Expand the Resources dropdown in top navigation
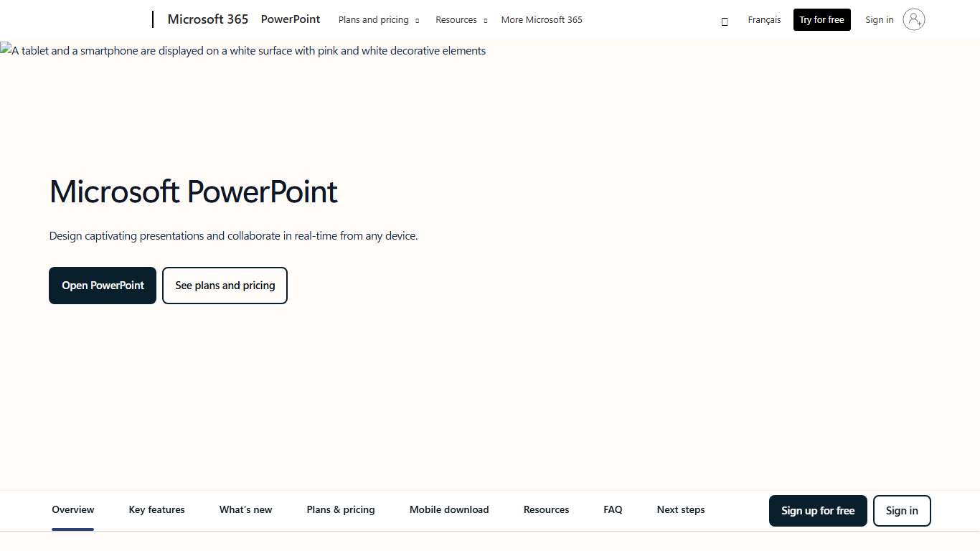This screenshot has width=980, height=551. point(461,19)
